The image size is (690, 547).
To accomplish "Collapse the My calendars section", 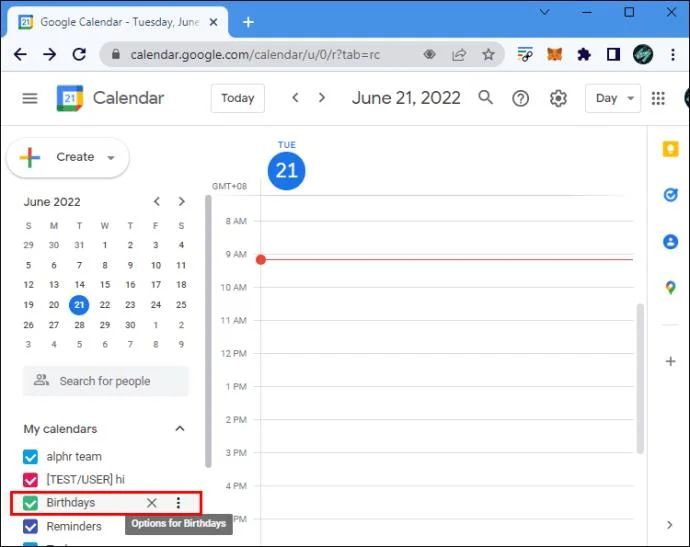I will pyautogui.click(x=180, y=429).
